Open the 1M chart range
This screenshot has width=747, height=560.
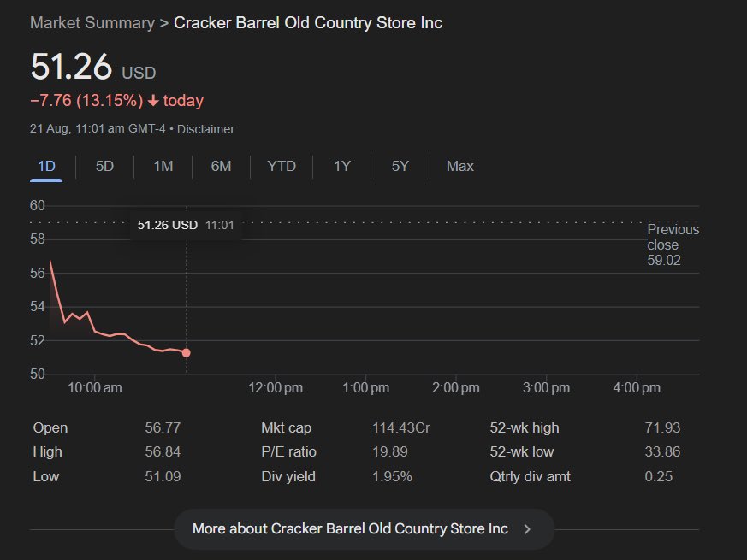[163, 166]
